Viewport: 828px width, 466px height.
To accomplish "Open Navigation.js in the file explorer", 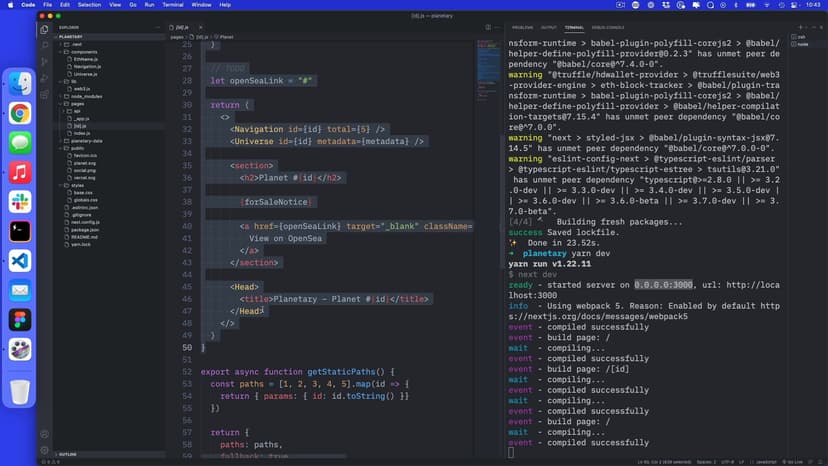I will 88,66.
